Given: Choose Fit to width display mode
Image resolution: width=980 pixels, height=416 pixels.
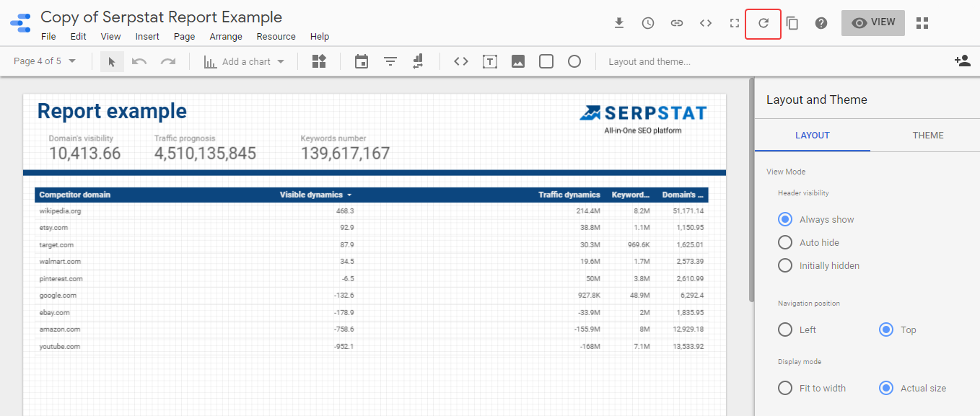Looking at the screenshot, I should (x=785, y=388).
